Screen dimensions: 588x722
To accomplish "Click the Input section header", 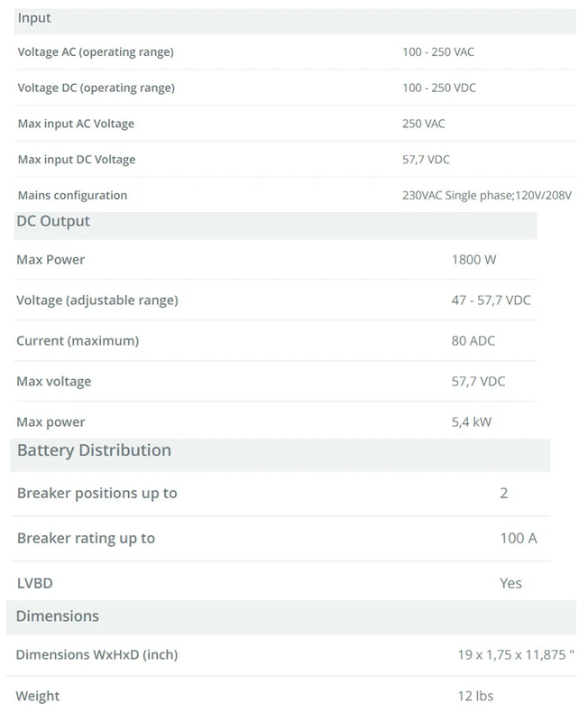I will coord(34,18).
